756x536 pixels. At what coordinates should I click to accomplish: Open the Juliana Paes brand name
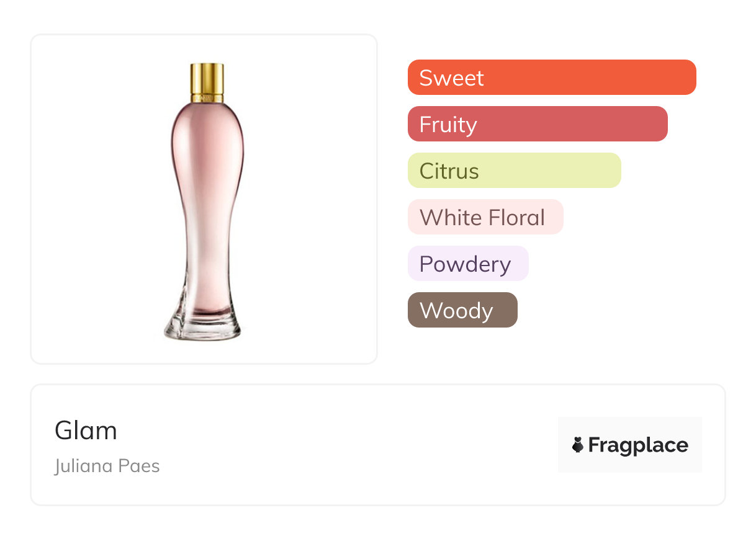point(107,466)
